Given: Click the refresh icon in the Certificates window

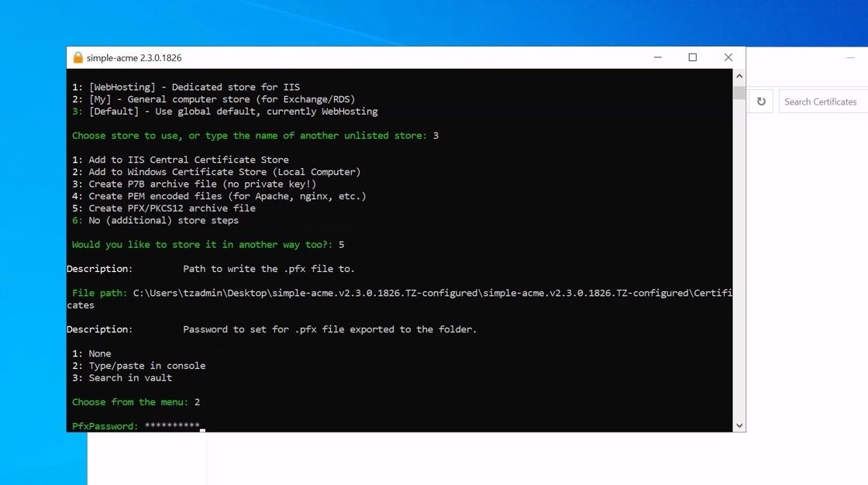Looking at the screenshot, I should 761,101.
